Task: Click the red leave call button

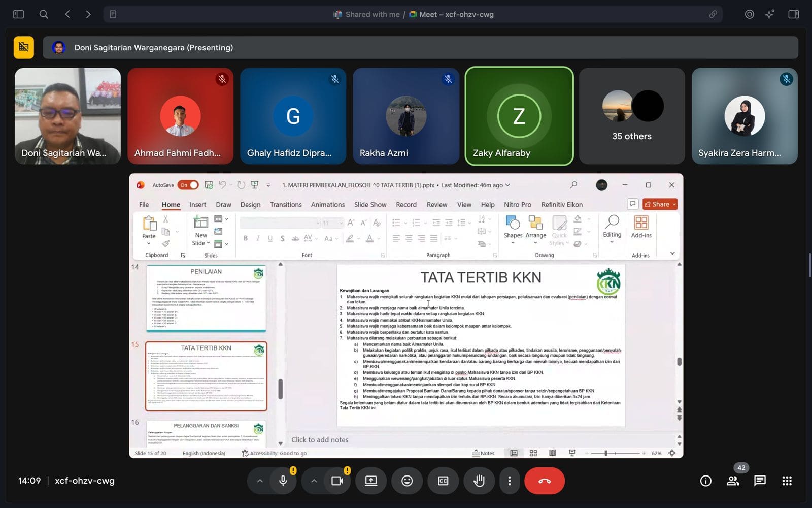Action: pyautogui.click(x=544, y=481)
